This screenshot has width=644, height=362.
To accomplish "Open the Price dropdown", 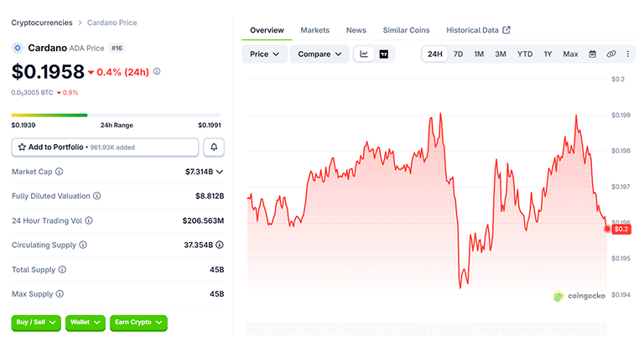I will 264,54.
